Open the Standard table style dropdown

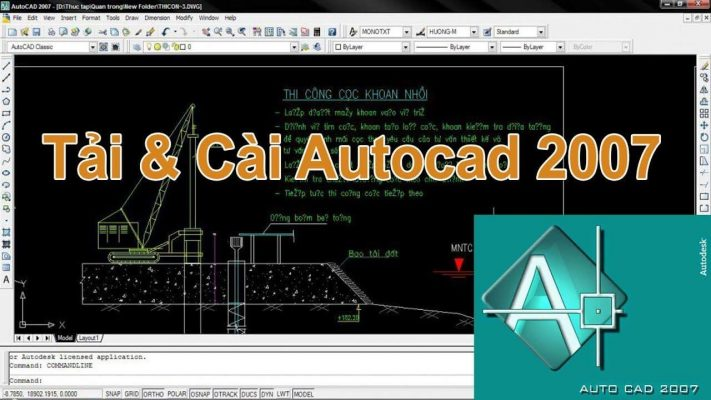pyautogui.click(x=541, y=32)
